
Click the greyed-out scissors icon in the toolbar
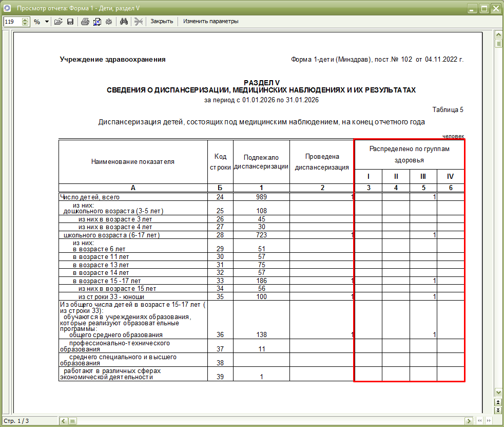coord(138,22)
